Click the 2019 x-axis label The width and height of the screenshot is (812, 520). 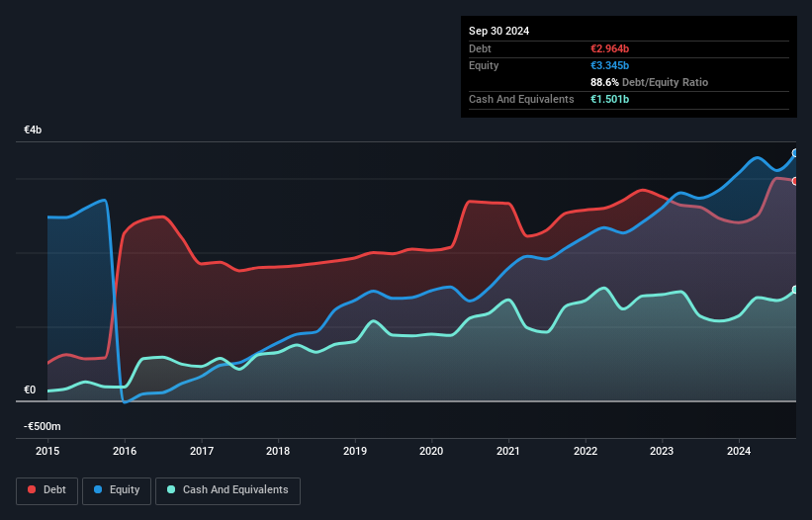tap(355, 451)
